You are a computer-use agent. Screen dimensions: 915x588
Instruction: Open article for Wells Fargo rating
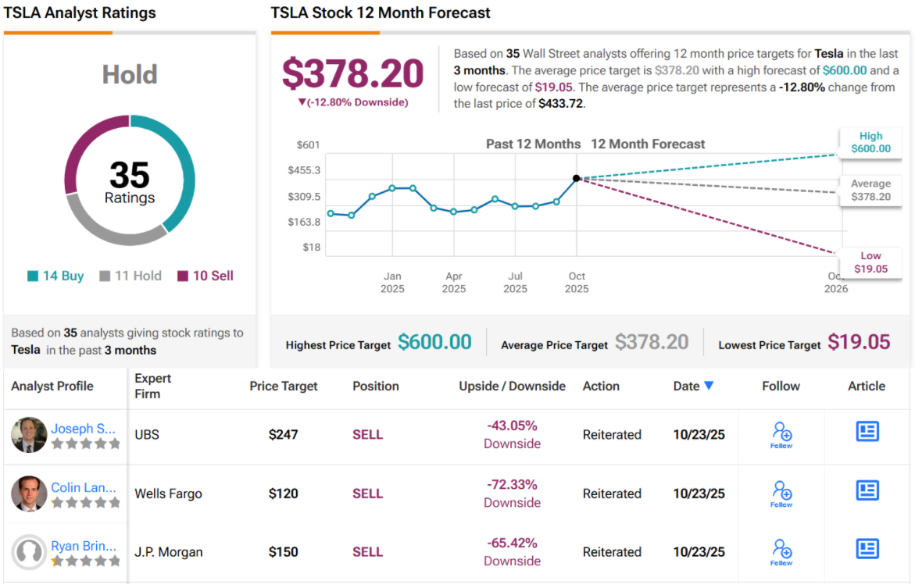pyautogui.click(x=867, y=490)
